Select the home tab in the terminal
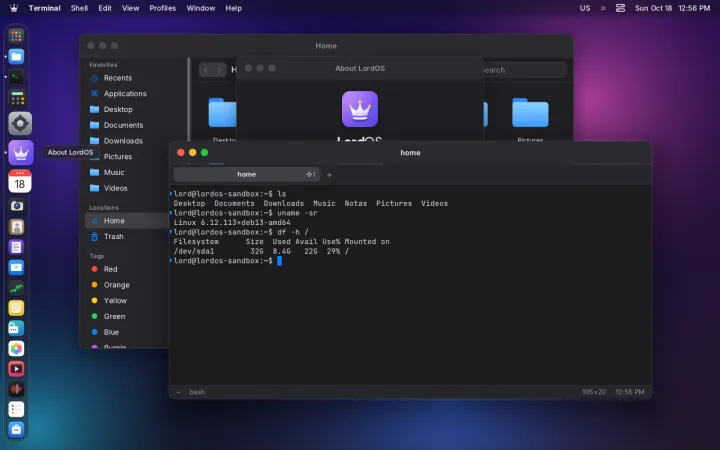 coord(247,174)
